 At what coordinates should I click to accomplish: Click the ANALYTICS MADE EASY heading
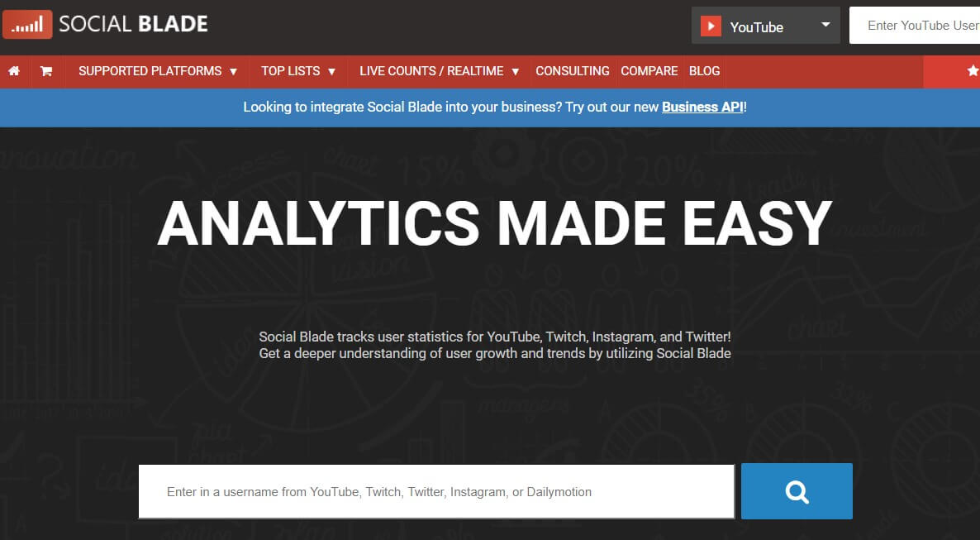coord(494,223)
